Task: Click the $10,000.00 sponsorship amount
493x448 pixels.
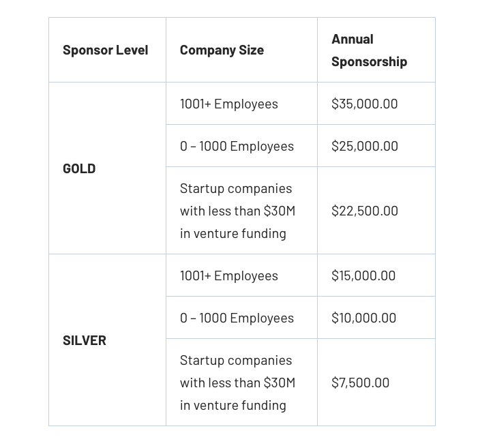Action: [363, 318]
